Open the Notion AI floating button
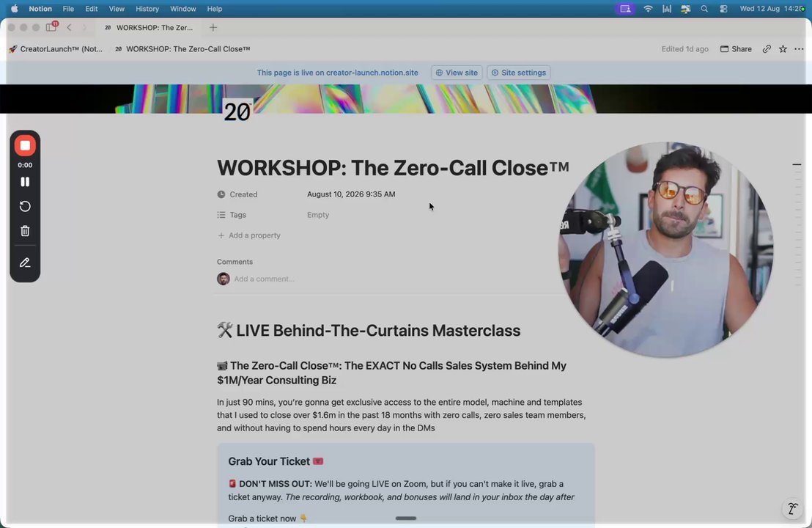812x528 pixels. tap(792, 509)
